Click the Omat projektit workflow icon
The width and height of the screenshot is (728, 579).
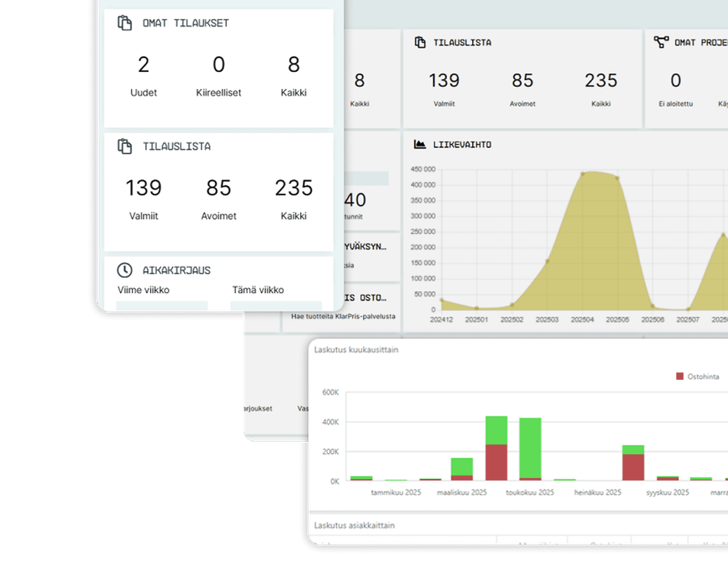[661, 42]
